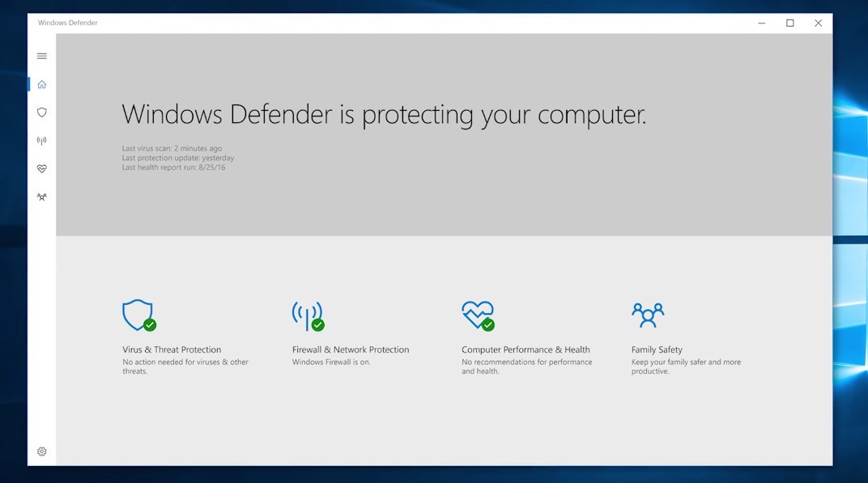Open the sidebar heart health icon
This screenshot has width=868, height=483.
tap(42, 168)
